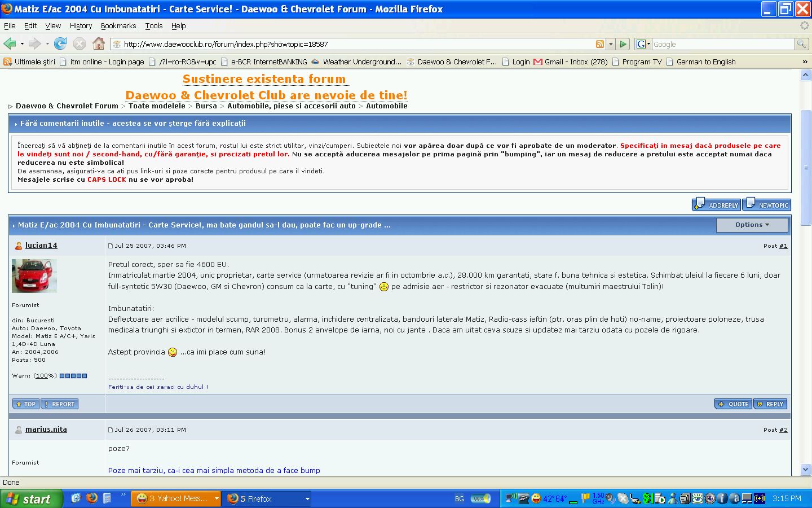Click the green Go arrow button
Viewport: 812px width, 508px height.
(x=623, y=44)
